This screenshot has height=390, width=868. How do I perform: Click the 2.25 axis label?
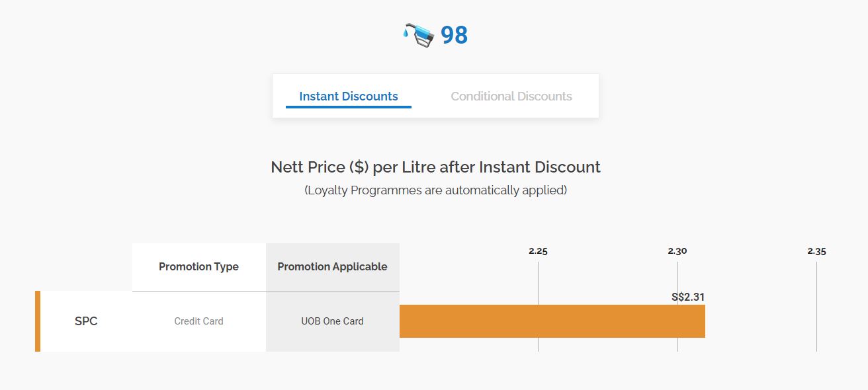538,251
